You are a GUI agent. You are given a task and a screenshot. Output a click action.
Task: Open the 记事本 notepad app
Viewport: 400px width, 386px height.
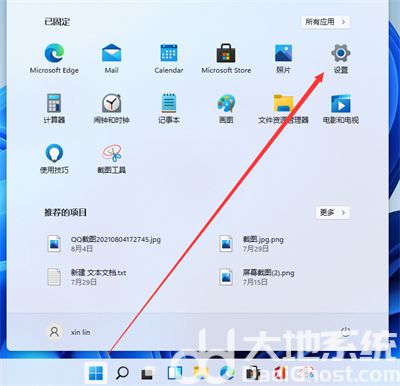point(169,108)
